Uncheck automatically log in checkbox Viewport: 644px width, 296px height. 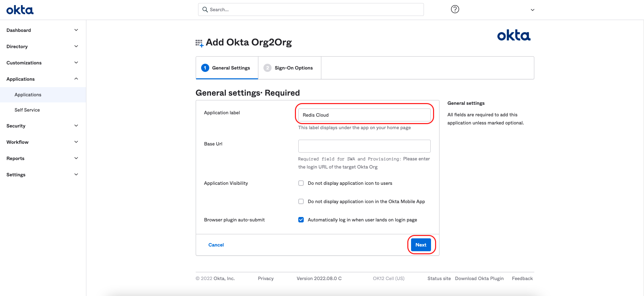301,220
